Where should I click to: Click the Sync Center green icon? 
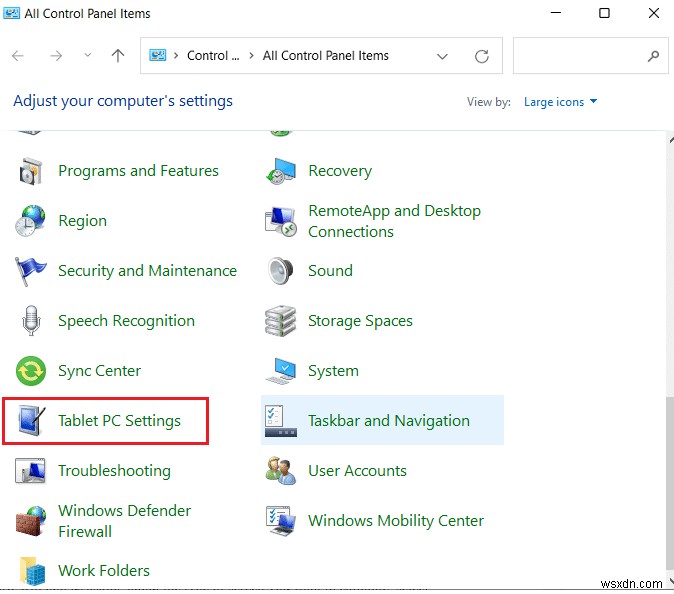coord(31,371)
